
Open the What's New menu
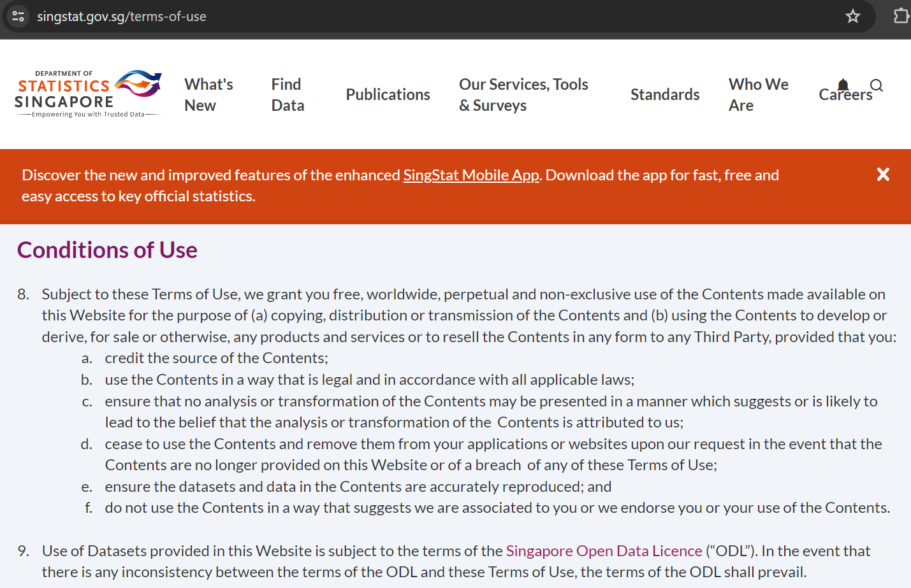click(x=208, y=95)
